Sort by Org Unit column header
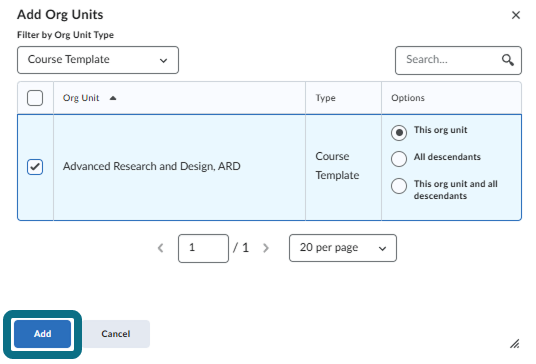This screenshot has height=364, width=536. click(x=81, y=98)
